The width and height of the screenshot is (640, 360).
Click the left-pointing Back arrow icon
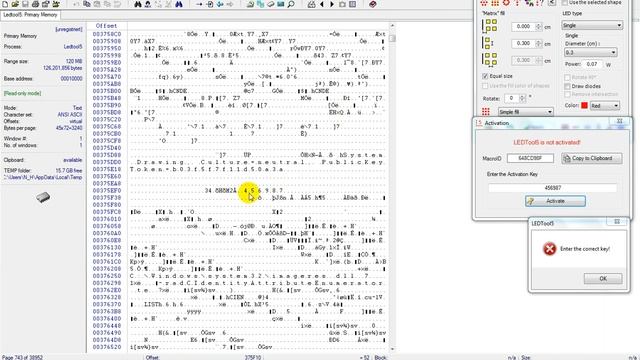click(322, 4)
